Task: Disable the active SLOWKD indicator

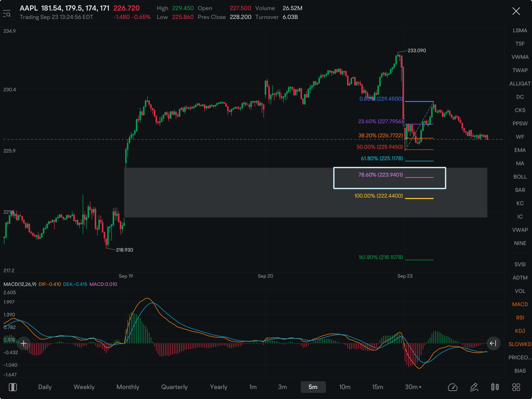Action: (520, 344)
